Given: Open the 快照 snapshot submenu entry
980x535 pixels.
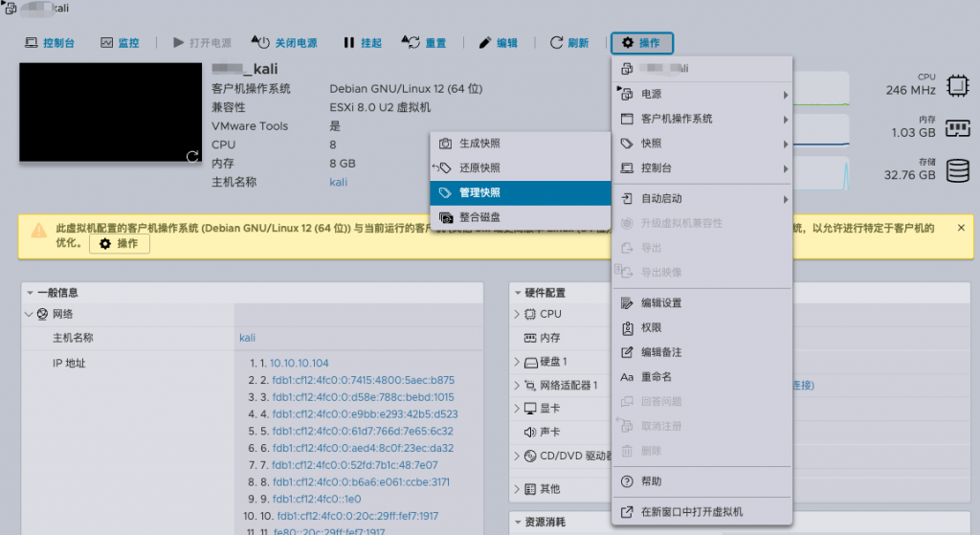Looking at the screenshot, I should [x=702, y=144].
